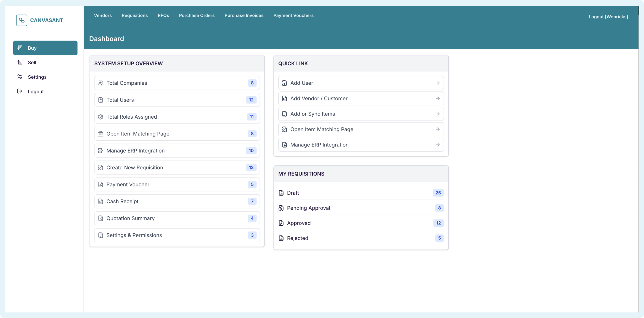This screenshot has width=644, height=318.
Task: Click the Total Companies people icon
Action: (x=101, y=83)
